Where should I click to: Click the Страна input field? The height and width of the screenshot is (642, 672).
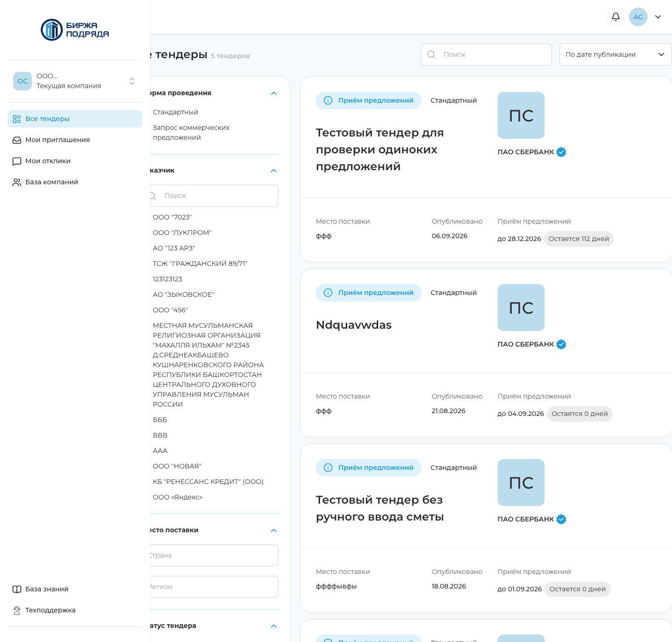coord(213,556)
